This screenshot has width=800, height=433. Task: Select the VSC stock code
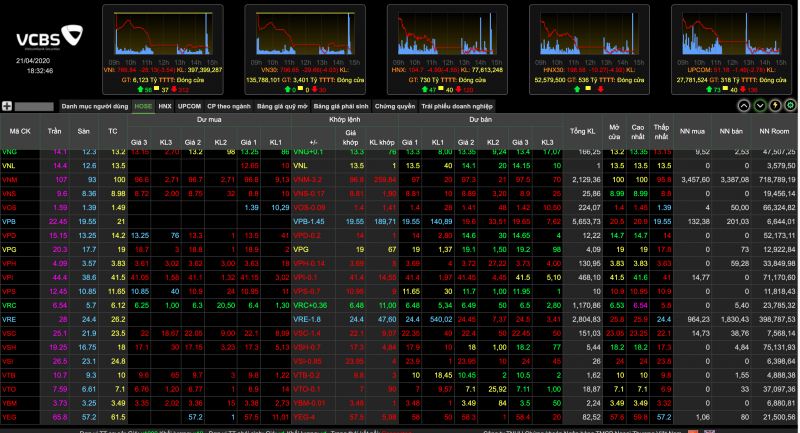click(x=9, y=333)
